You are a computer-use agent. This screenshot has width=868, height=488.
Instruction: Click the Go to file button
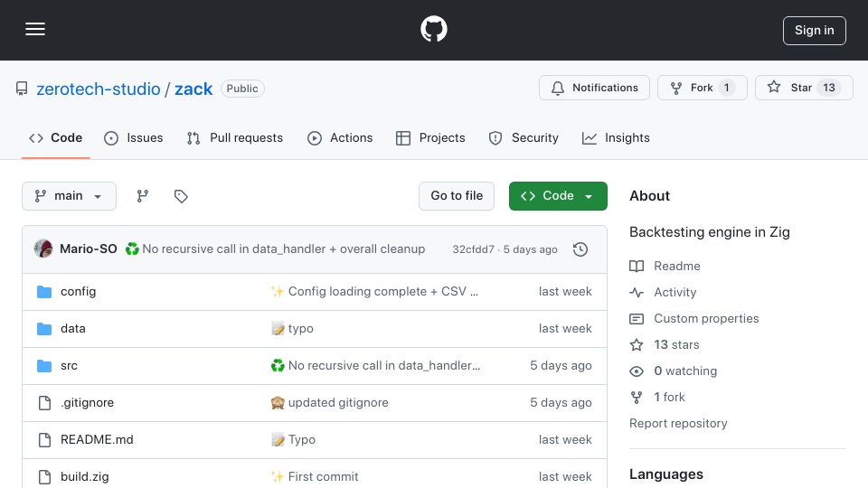(456, 196)
